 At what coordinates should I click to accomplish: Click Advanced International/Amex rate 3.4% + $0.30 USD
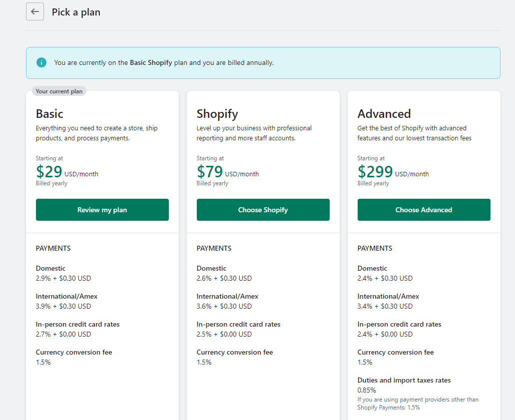[x=385, y=306]
